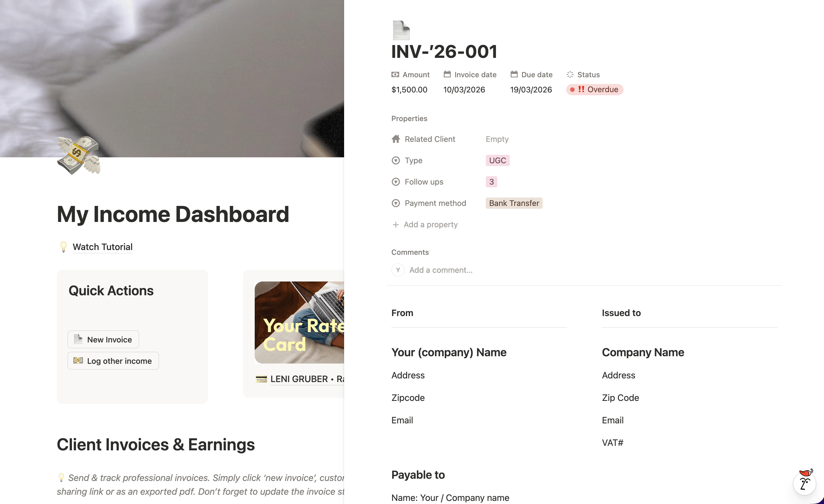
Task: Click the lightbulb icon beside Watch Tutorial
Action: click(63, 247)
